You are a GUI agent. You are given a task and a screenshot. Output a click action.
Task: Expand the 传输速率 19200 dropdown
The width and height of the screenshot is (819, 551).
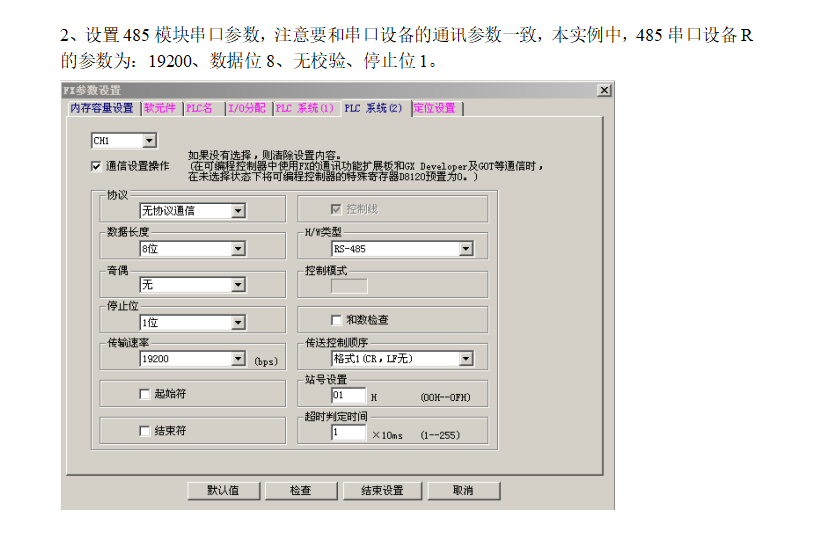tap(238, 358)
